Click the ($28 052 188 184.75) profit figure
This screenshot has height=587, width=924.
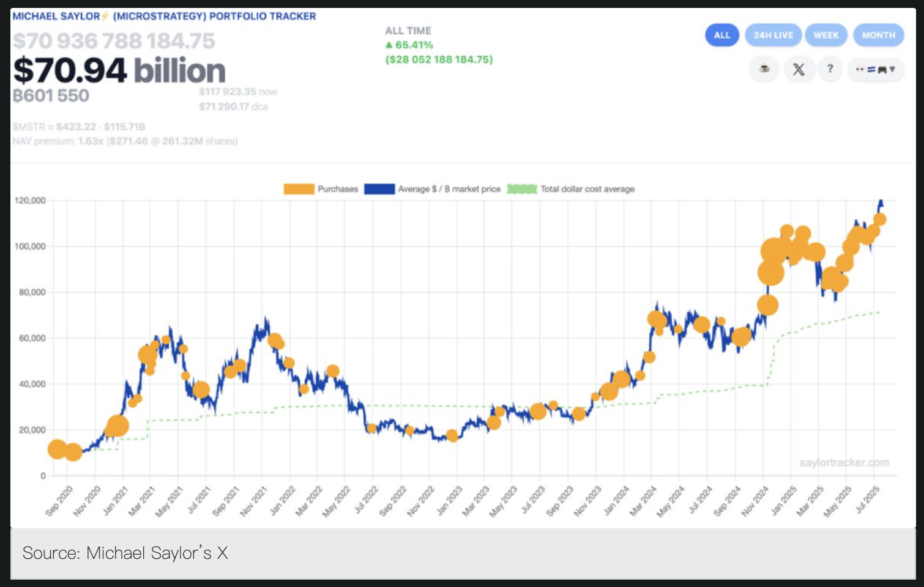(439, 59)
